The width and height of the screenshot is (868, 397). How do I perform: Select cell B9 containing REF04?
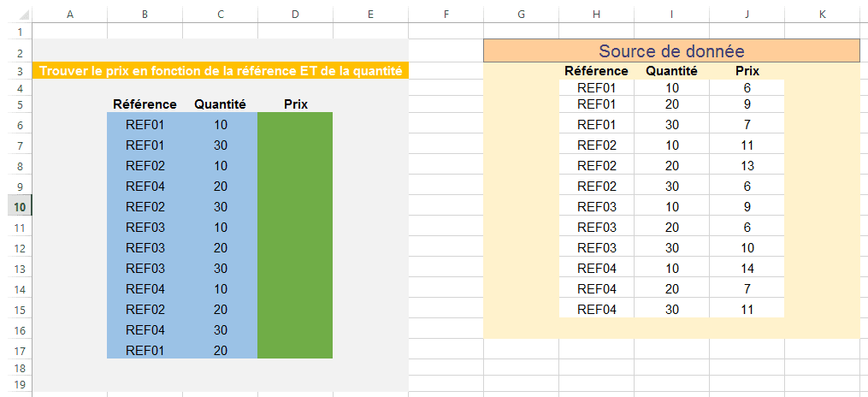pyautogui.click(x=145, y=186)
